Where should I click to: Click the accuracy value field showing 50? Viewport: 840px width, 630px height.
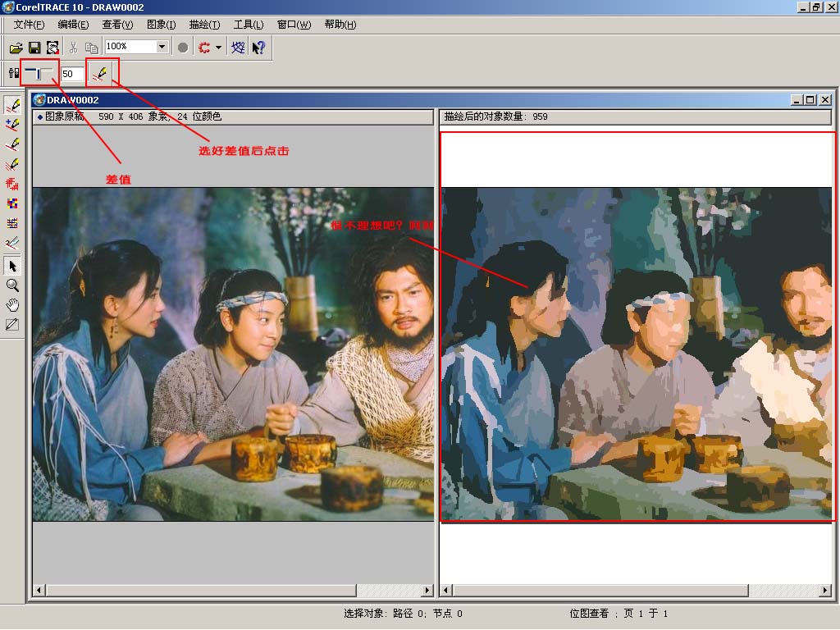coord(73,74)
